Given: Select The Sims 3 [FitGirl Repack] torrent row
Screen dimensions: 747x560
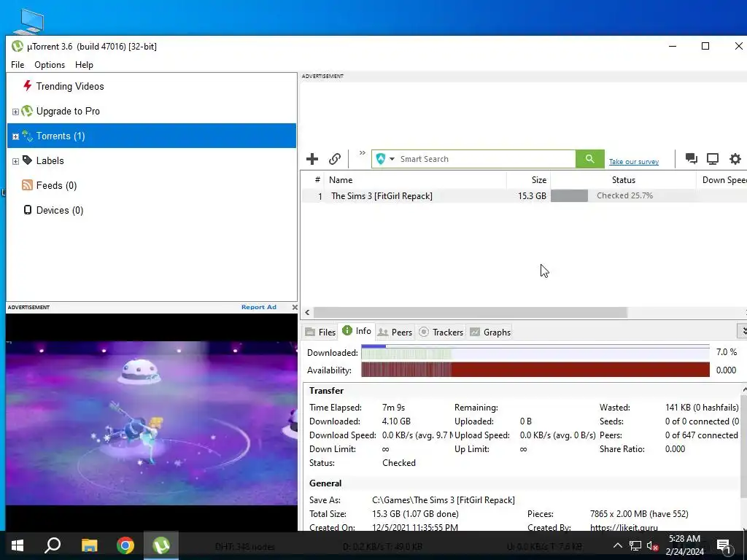Looking at the screenshot, I should (x=524, y=195).
